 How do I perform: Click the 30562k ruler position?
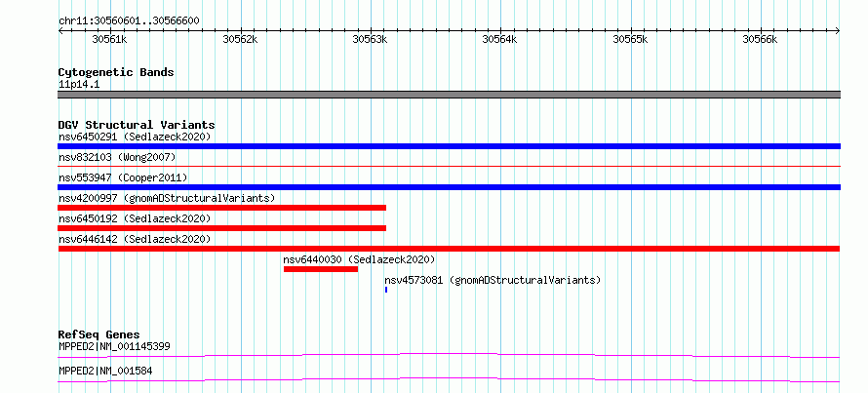240,39
